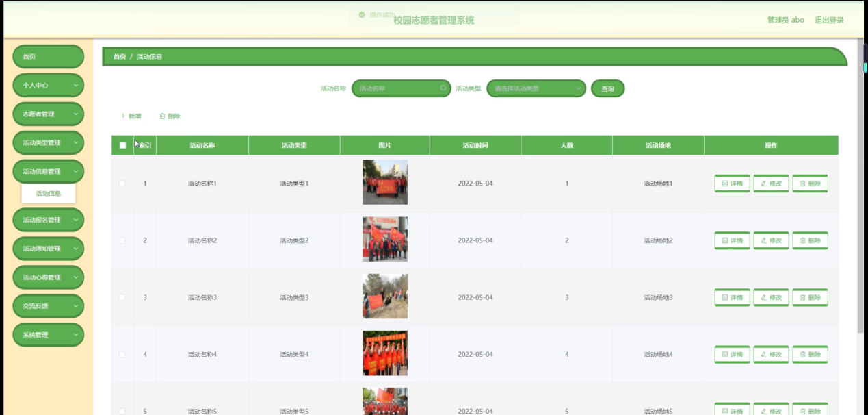
Task: Tick the select-all checkbox in table header
Action: click(x=122, y=145)
